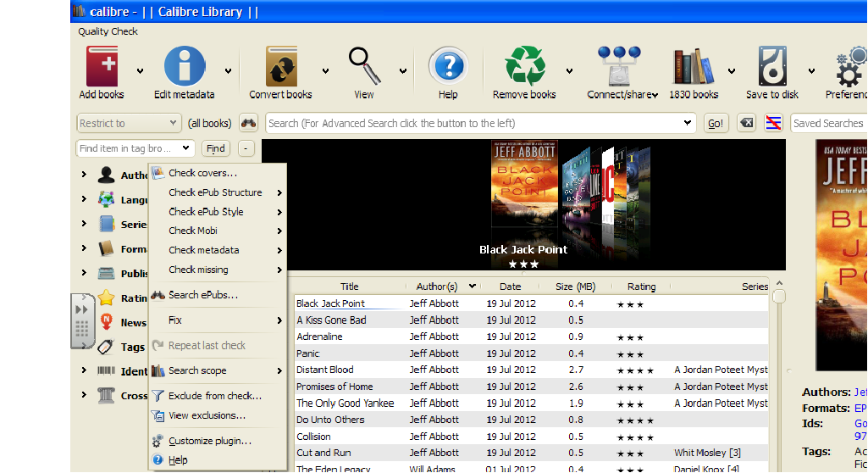Image resolution: width=868 pixels, height=473 pixels.
Task: Open Convert books dropdown arrow
Action: click(x=325, y=71)
